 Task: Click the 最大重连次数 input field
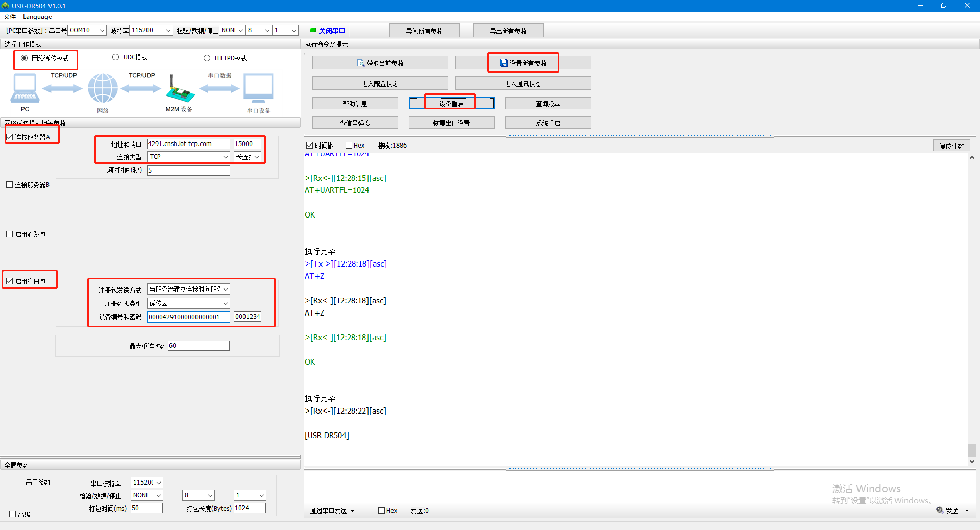(x=199, y=346)
